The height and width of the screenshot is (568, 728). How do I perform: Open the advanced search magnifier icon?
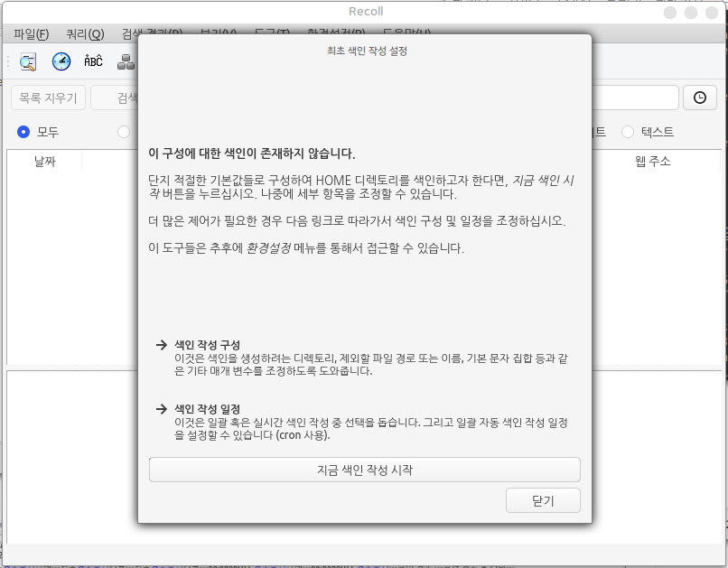(x=29, y=61)
